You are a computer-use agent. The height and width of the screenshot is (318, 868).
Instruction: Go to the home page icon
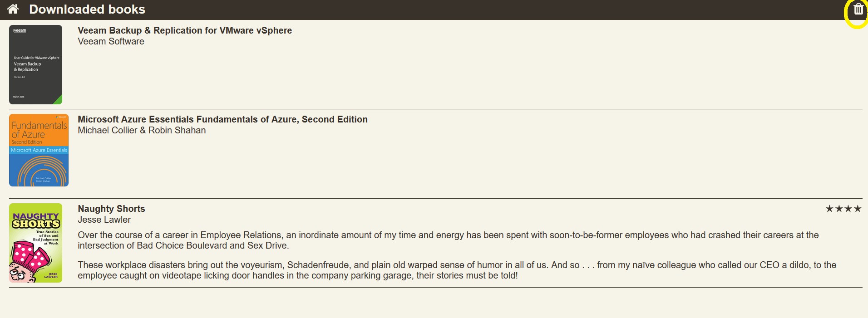point(13,9)
